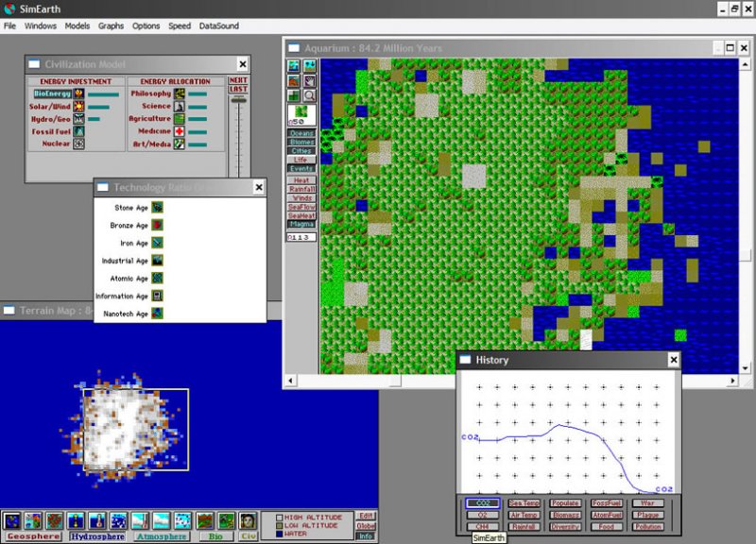The height and width of the screenshot is (544, 756).
Task: Open the File menu
Action: [x=9, y=26]
